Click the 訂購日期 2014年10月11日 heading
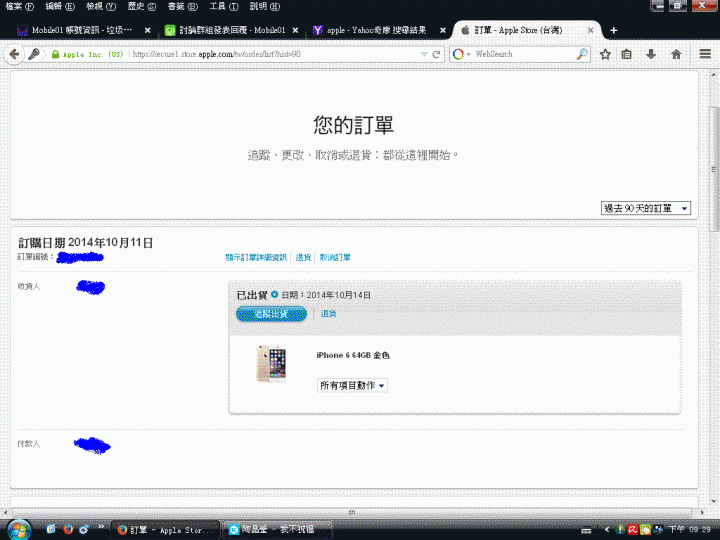Image resolution: width=720 pixels, height=540 pixels. pos(85,242)
